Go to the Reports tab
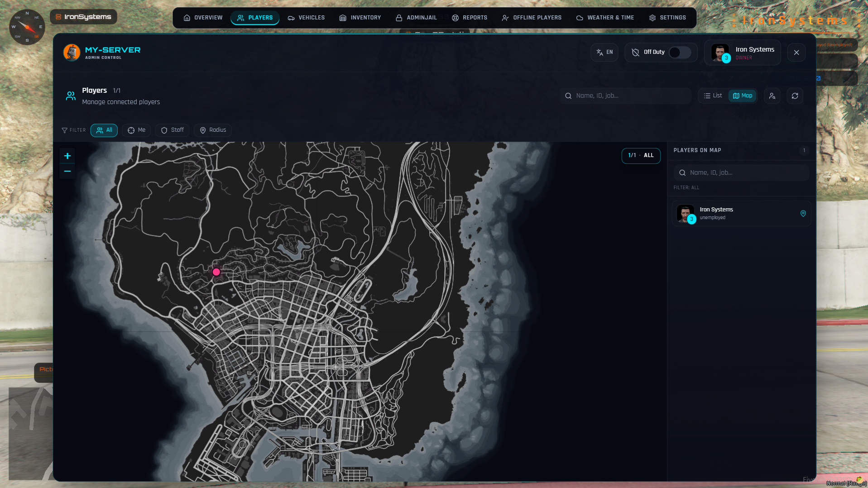The width and height of the screenshot is (868, 488). (x=470, y=18)
